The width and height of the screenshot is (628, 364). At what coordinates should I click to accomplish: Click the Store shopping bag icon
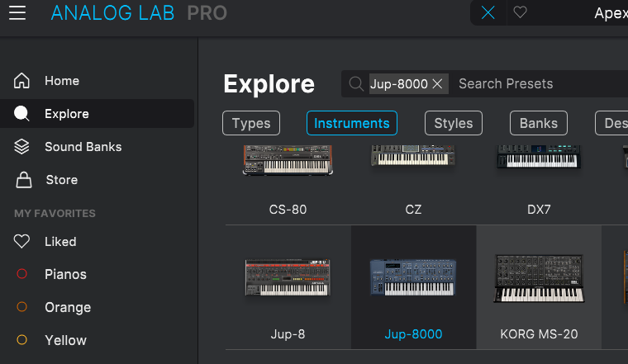pos(24,180)
